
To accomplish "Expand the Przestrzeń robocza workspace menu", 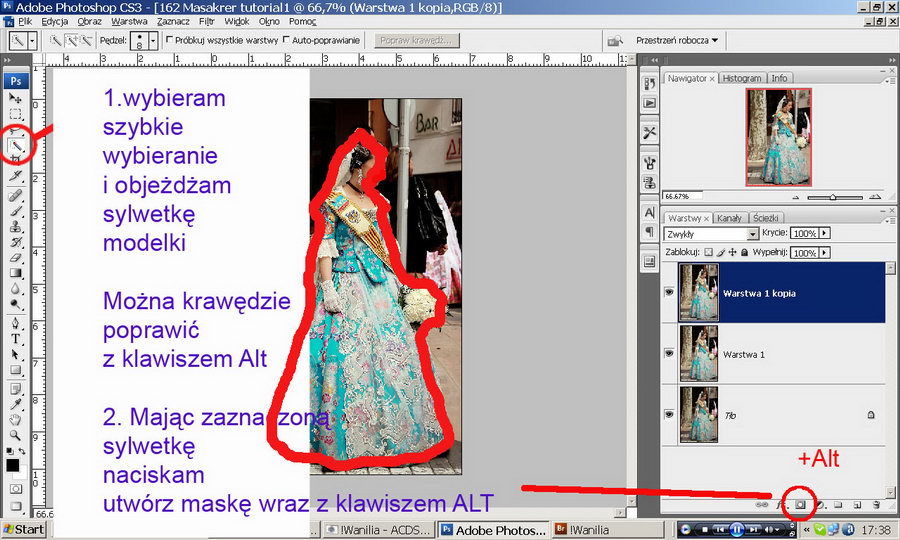I will (677, 41).
